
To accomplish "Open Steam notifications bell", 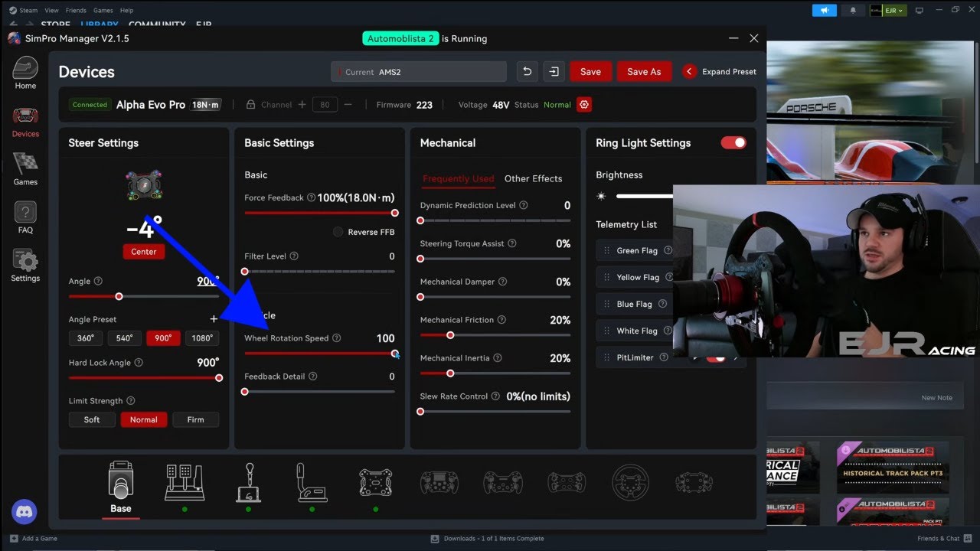I will pos(853,10).
